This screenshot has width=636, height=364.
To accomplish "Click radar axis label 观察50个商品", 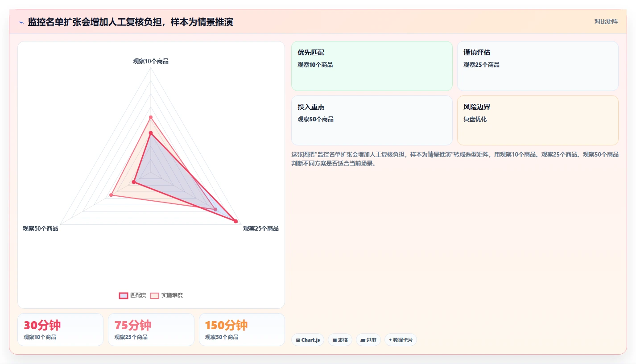I will point(41,228).
